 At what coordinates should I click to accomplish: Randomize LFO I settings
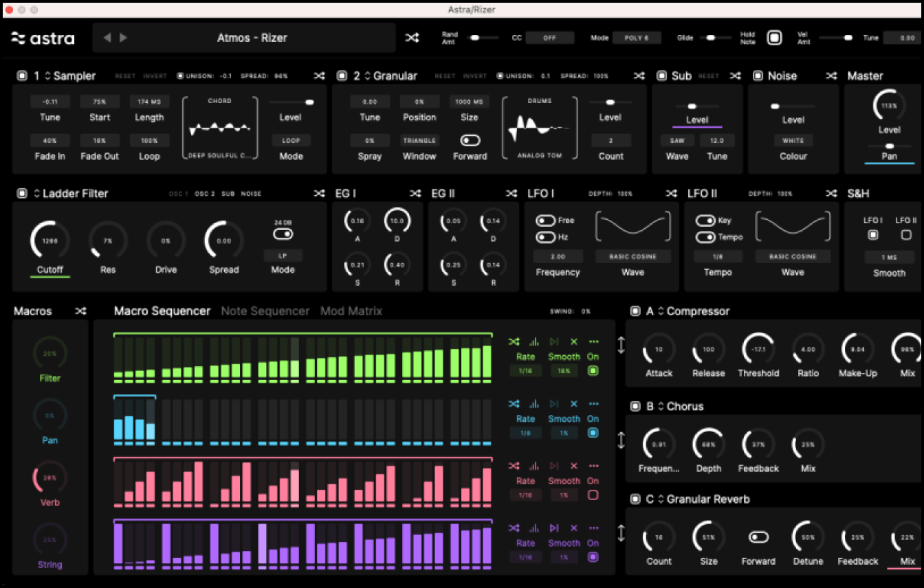671,194
